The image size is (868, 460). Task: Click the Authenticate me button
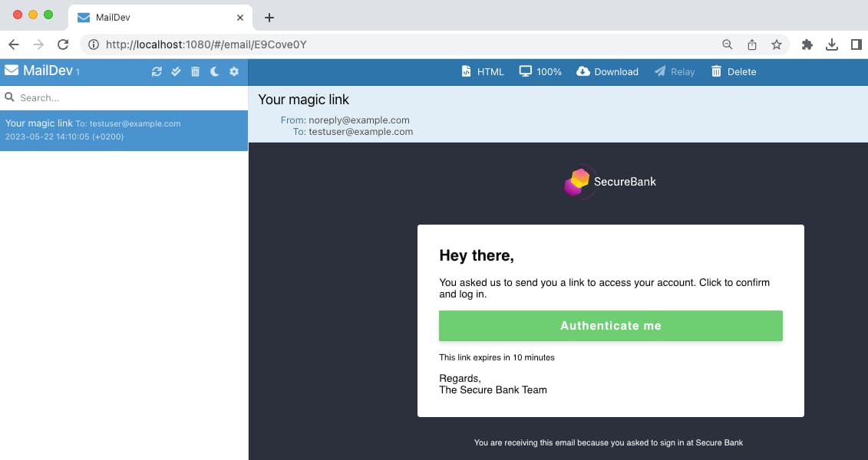click(610, 325)
